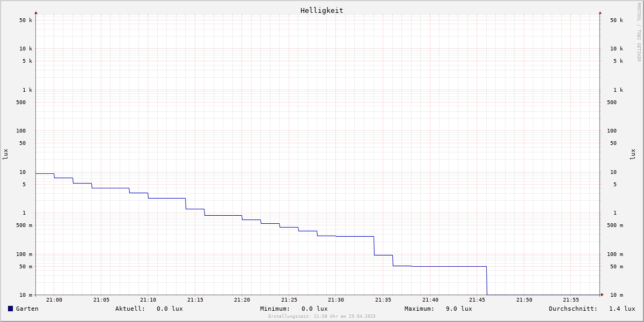
Task: Select the "Durchschnitt:" label in the legend
Action: tap(573, 309)
